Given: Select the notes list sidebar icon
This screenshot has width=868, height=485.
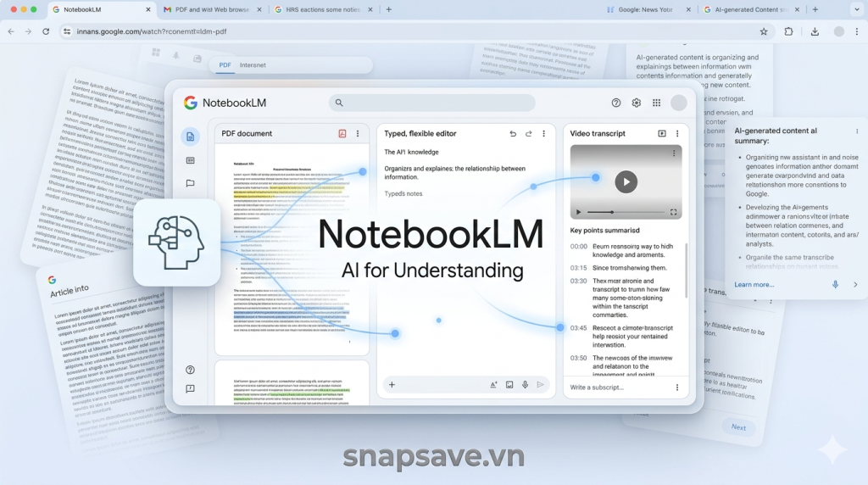Looking at the screenshot, I should point(190,160).
